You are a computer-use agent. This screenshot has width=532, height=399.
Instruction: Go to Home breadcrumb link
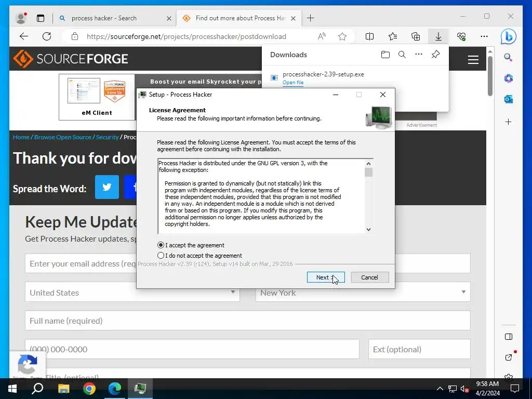pyautogui.click(x=21, y=137)
